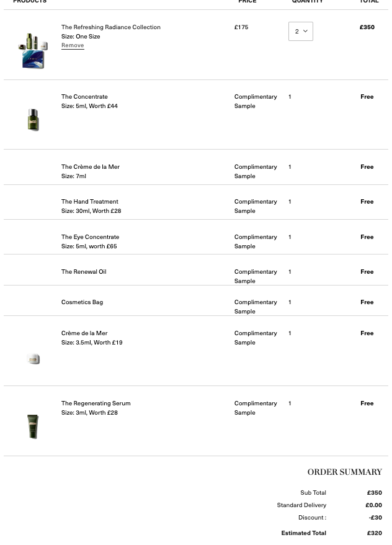
Task: Click Crème de la Mer 3.5ml title
Action: click(x=84, y=333)
